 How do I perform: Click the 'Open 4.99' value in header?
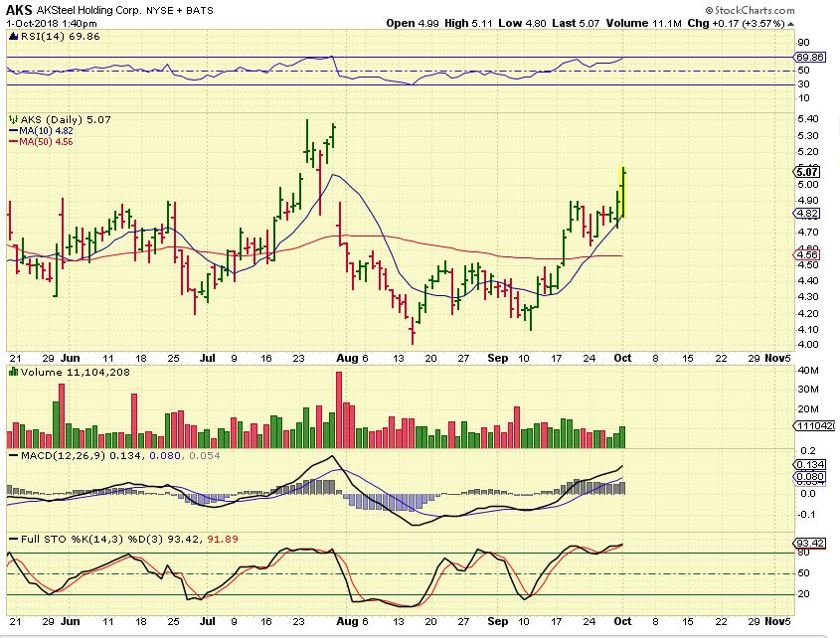(x=413, y=24)
